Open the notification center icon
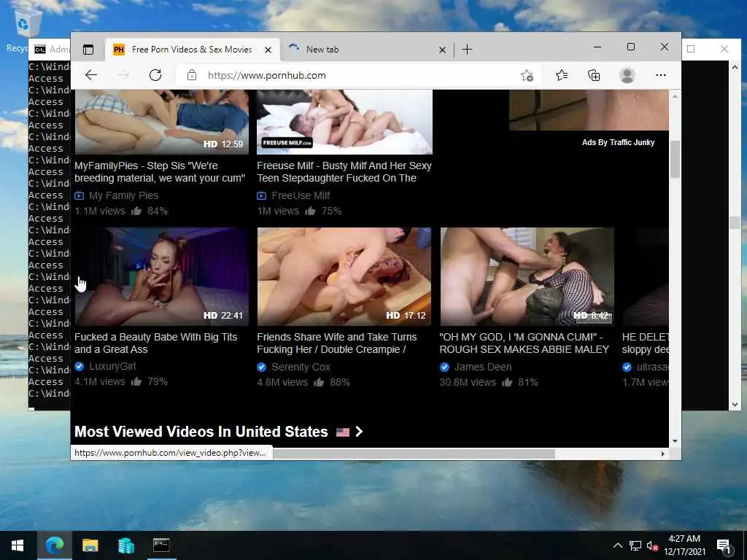The width and height of the screenshot is (747, 560). (x=724, y=546)
